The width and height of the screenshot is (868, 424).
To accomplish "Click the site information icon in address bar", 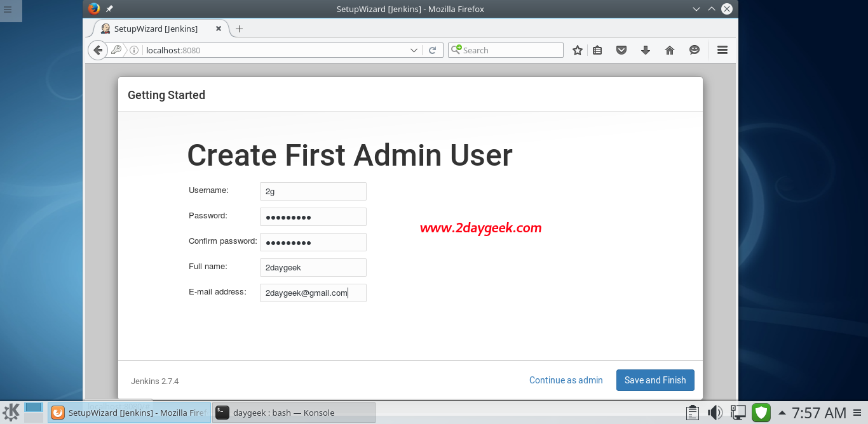I will coord(134,50).
